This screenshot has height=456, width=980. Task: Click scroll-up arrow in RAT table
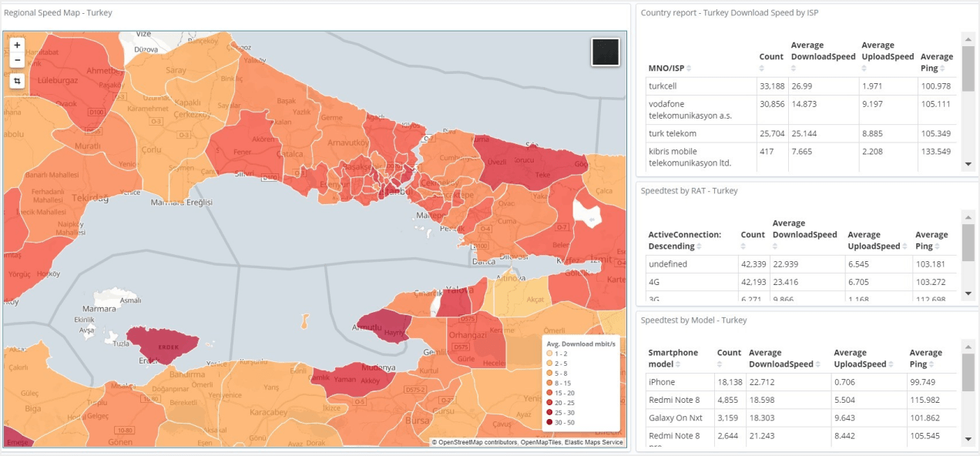(x=968, y=217)
